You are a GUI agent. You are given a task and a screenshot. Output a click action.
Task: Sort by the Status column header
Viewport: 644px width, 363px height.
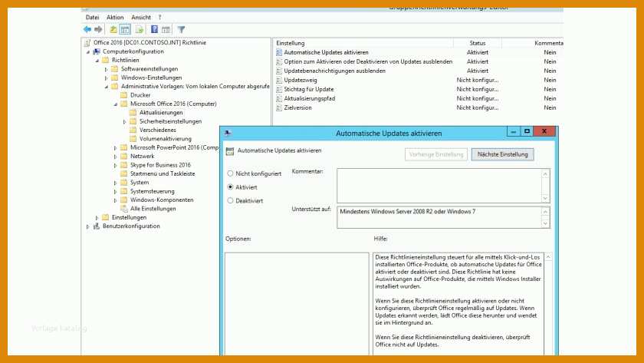[477, 43]
